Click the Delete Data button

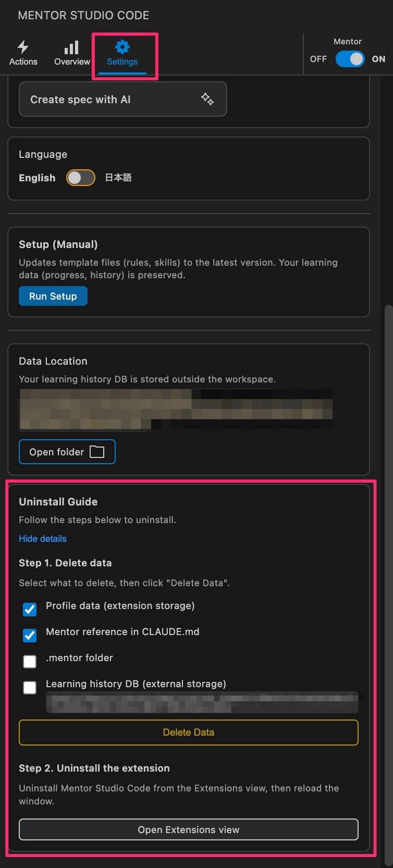click(188, 732)
